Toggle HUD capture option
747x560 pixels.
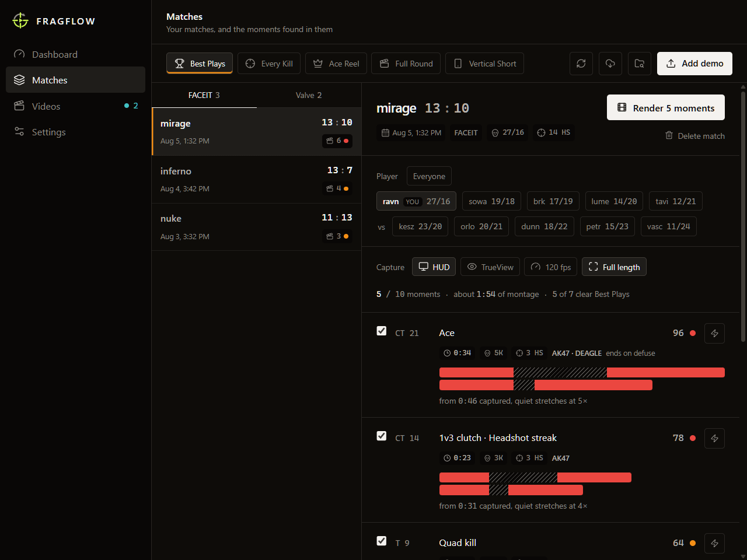pyautogui.click(x=434, y=267)
